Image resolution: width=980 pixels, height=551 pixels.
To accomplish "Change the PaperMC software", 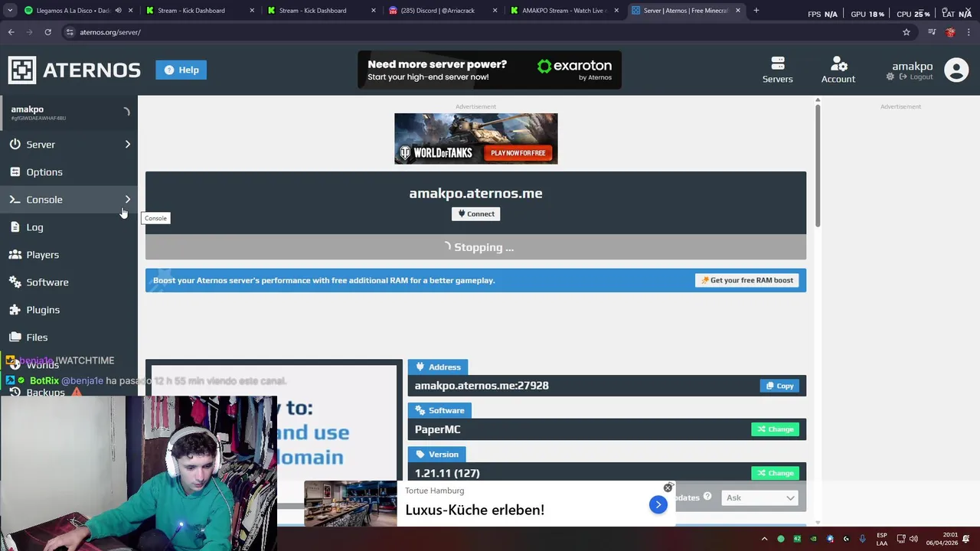I will (x=776, y=429).
